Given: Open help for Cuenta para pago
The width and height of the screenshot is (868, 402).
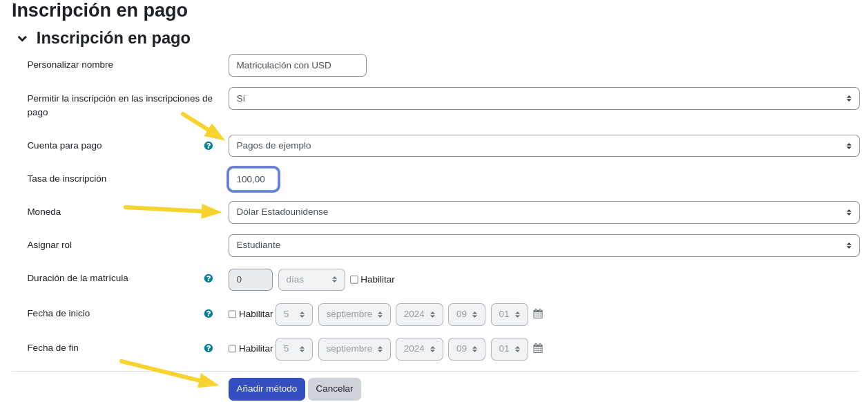Looking at the screenshot, I should (209, 145).
